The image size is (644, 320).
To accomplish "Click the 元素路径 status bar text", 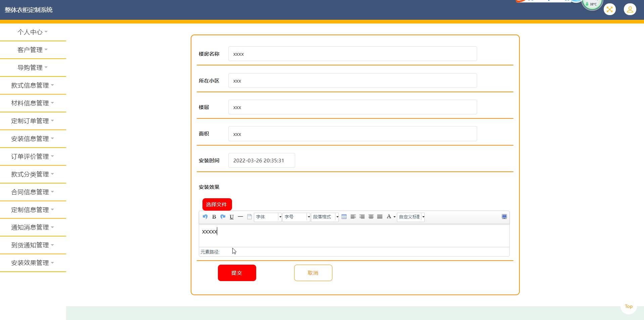I will pyautogui.click(x=210, y=252).
